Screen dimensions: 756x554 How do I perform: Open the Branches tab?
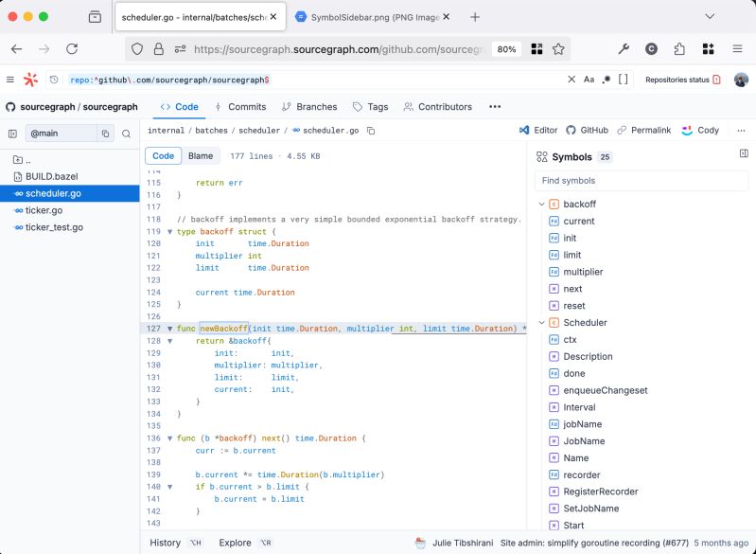309,107
